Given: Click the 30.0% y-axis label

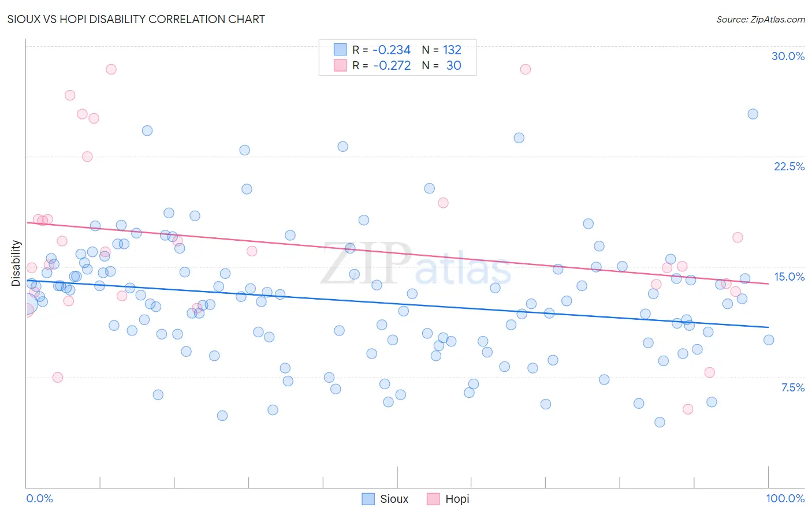Looking at the screenshot, I should pos(788,56).
